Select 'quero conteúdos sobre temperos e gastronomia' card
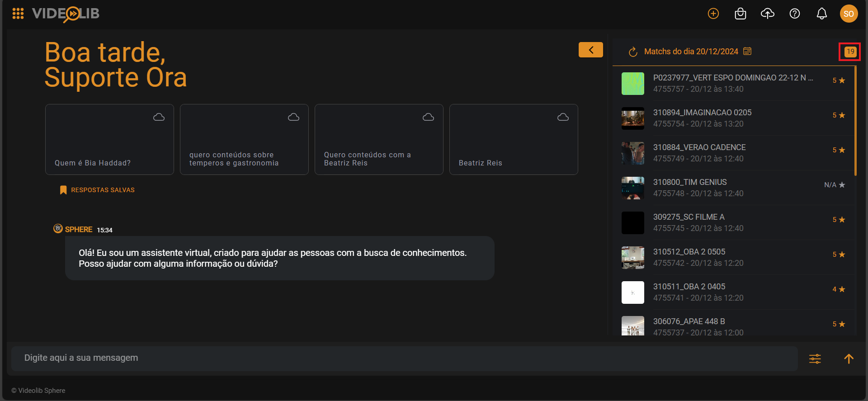 244,139
